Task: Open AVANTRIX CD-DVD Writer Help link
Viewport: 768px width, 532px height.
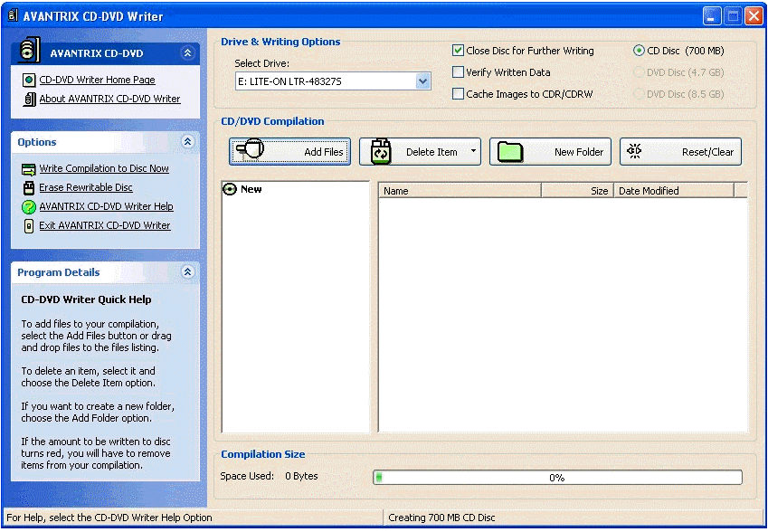Action: pyautogui.click(x=106, y=206)
